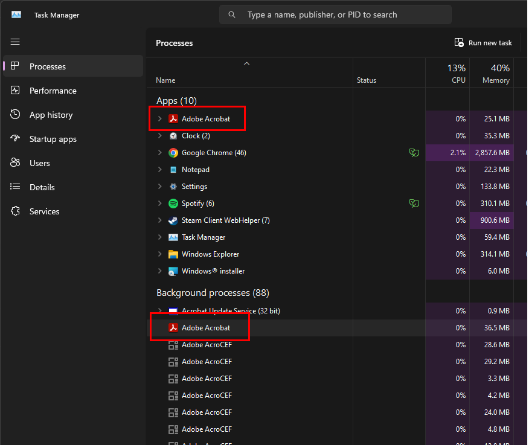This screenshot has width=528, height=445.
Task: Click the Settings gear process icon
Action: pyautogui.click(x=173, y=186)
